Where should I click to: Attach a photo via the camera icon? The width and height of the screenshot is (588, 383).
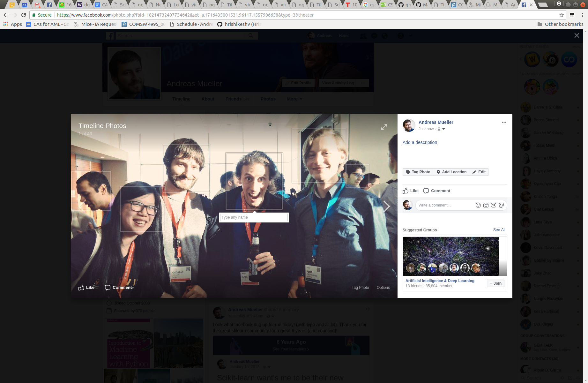[486, 205]
